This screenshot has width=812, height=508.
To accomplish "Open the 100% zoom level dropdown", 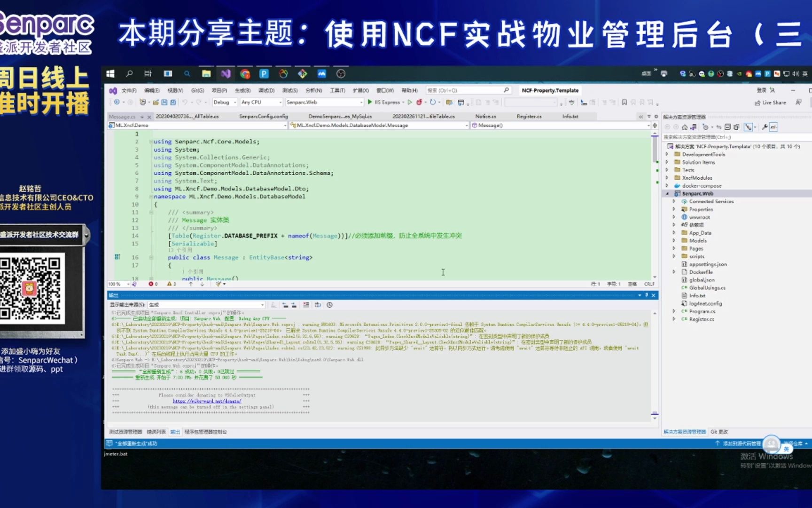I will [x=119, y=284].
